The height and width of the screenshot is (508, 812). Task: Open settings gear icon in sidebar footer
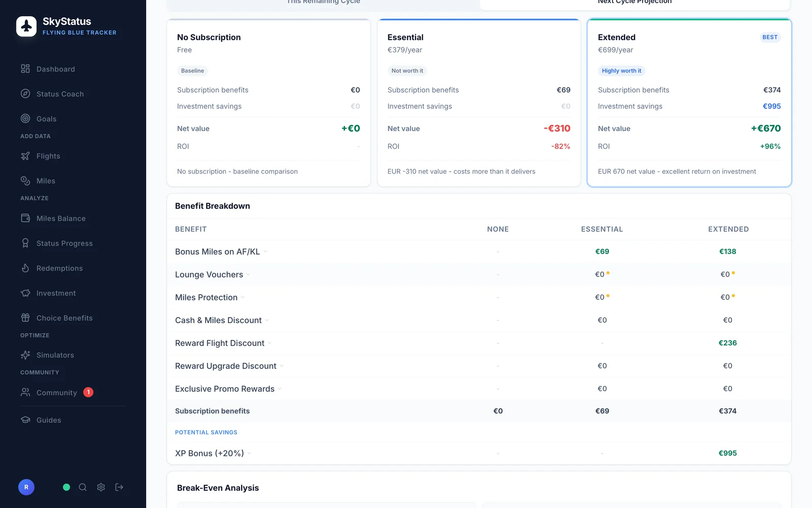101,487
